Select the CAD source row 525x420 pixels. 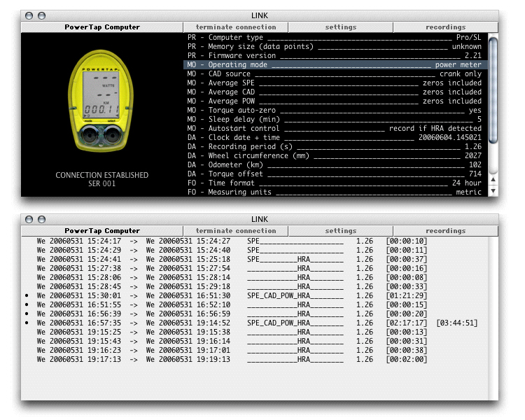coord(335,73)
